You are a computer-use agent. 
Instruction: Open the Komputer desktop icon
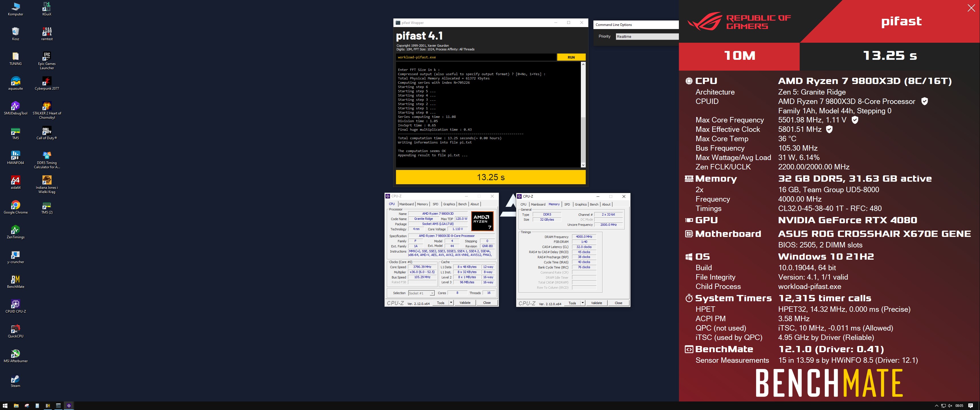pyautogui.click(x=15, y=9)
